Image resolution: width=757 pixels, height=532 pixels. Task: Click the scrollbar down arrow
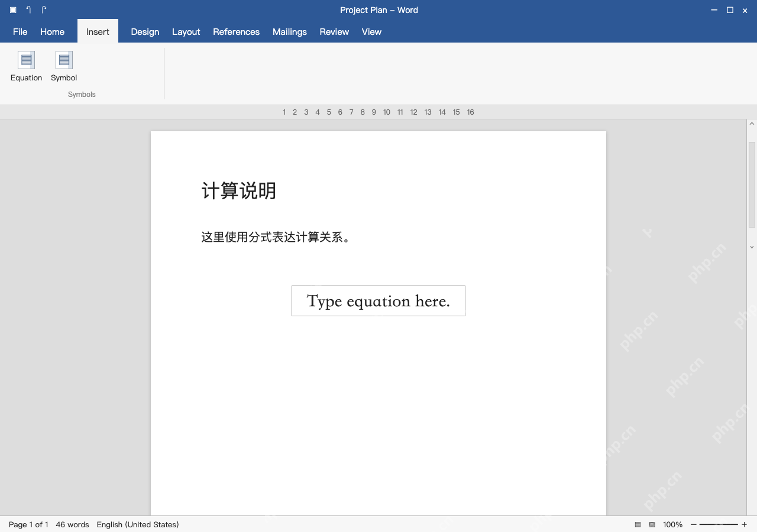tap(752, 247)
